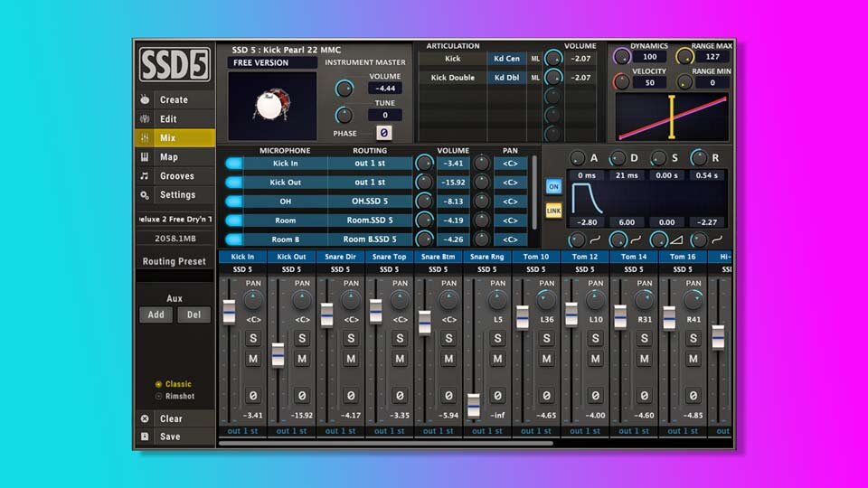Invert phase on Tom 10 channel

tap(546, 396)
